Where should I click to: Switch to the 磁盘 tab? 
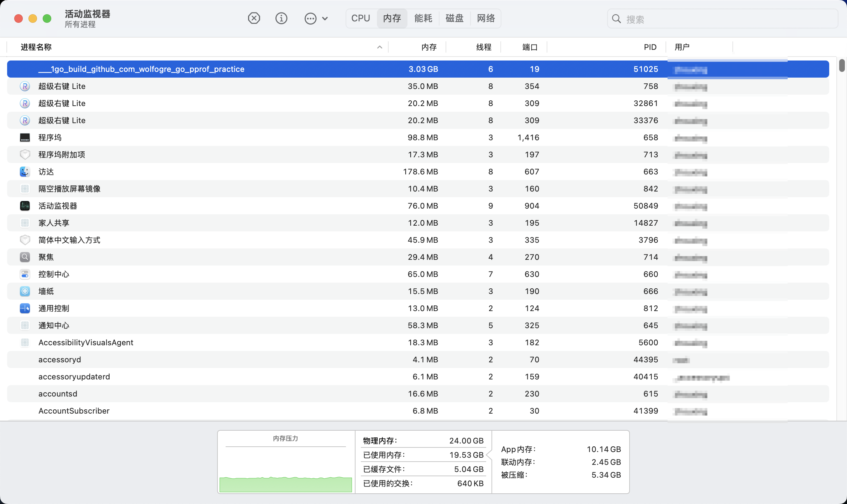(454, 18)
